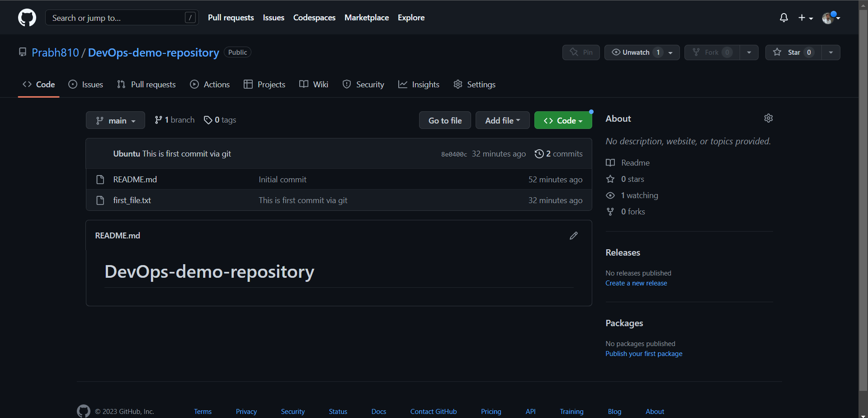Toggle Star on this repository
The height and width of the screenshot is (418, 868).
[x=793, y=52]
